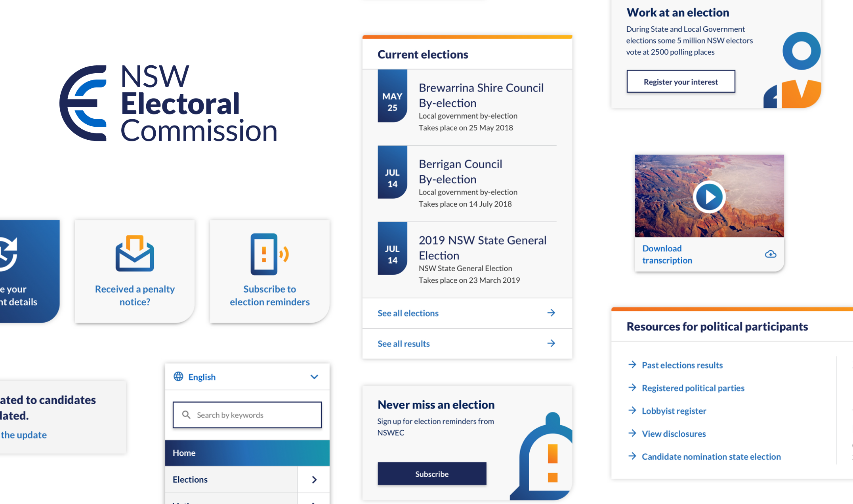853x504 pixels.
Task: Click arrow before View disclosures
Action: tap(632, 433)
